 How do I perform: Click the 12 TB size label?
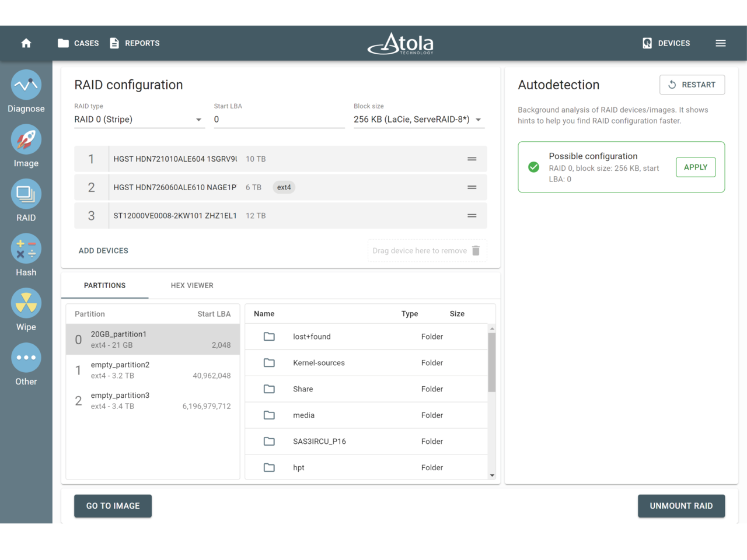pyautogui.click(x=256, y=216)
